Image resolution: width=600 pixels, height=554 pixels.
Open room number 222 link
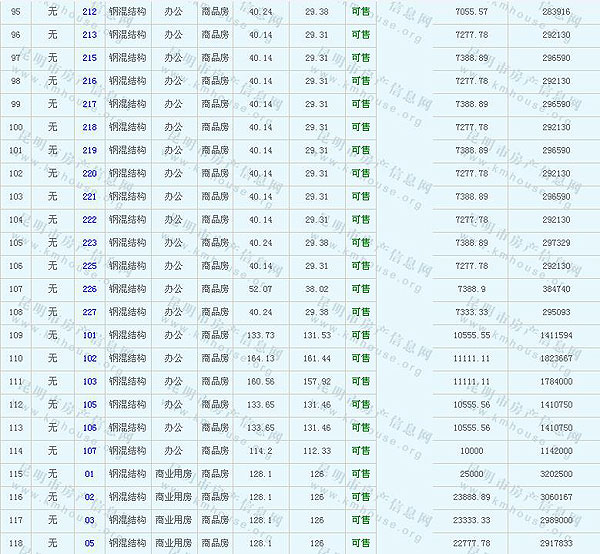click(90, 220)
